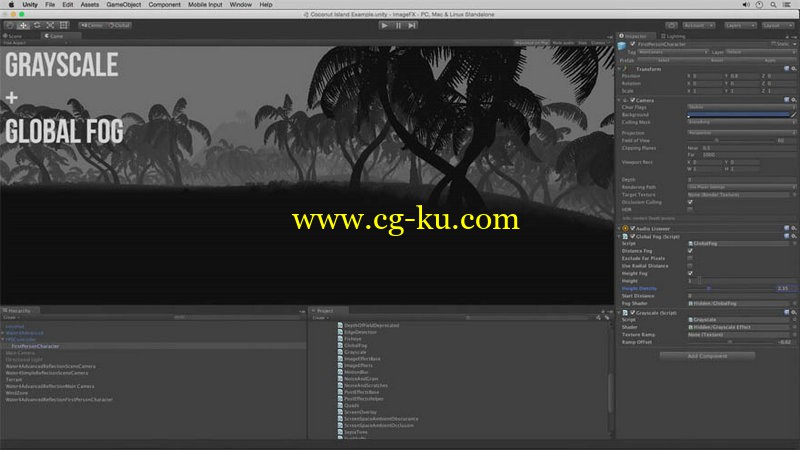Image resolution: width=800 pixels, height=450 pixels.
Task: Open the Apple menu
Action: pyautogui.click(x=11, y=5)
